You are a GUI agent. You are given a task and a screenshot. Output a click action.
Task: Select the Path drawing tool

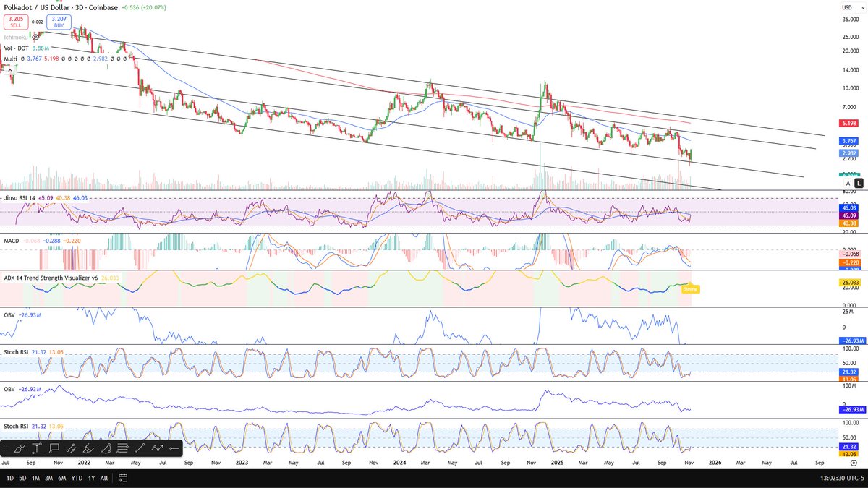[x=157, y=448]
